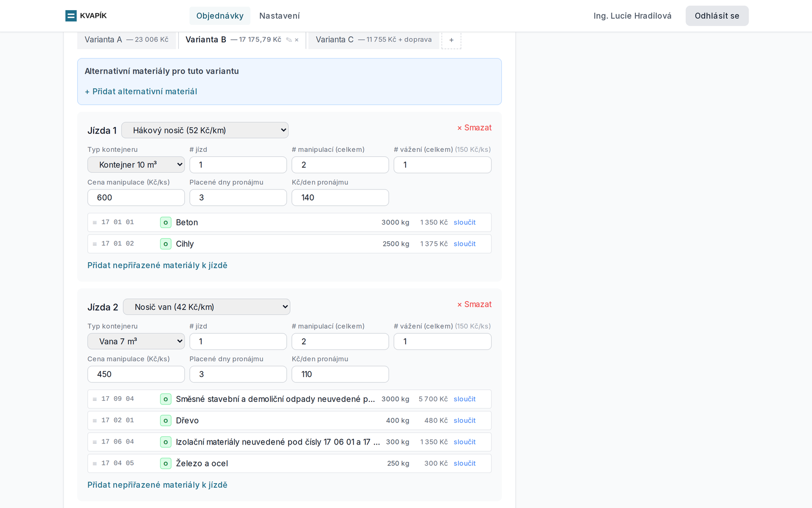The image size is (812, 508).
Task: Grab the drag handle of Cihly row
Action: (94, 244)
